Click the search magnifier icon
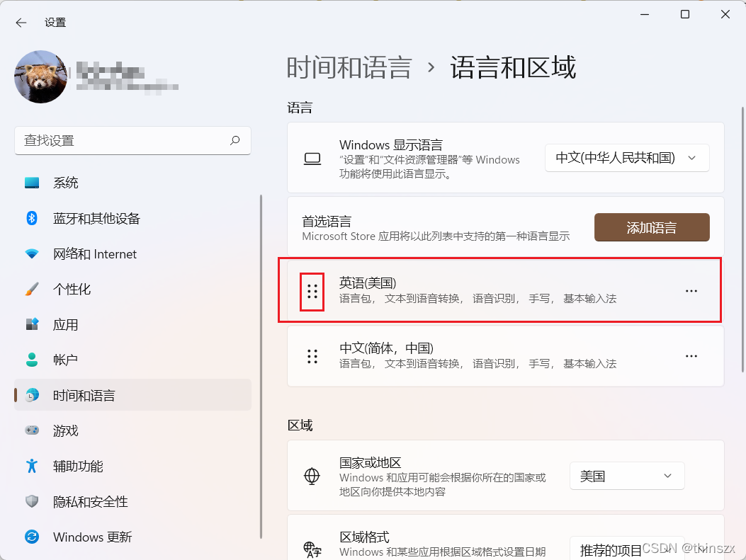The image size is (746, 560). pos(235,140)
